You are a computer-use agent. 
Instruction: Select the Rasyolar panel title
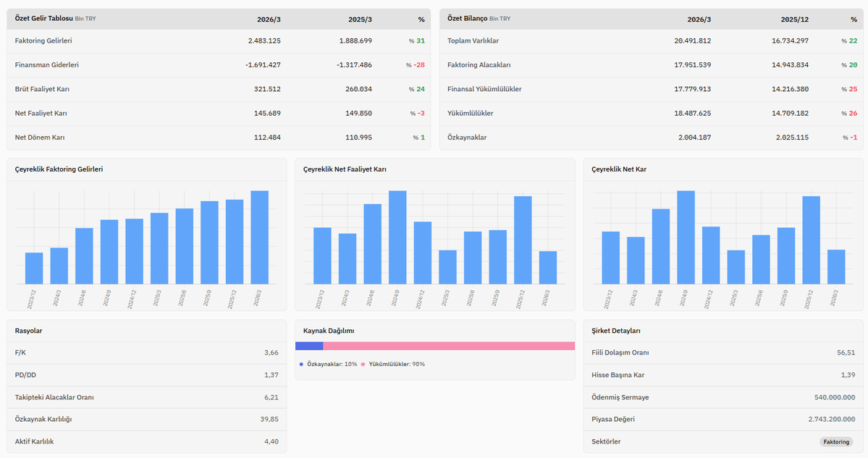pos(29,331)
